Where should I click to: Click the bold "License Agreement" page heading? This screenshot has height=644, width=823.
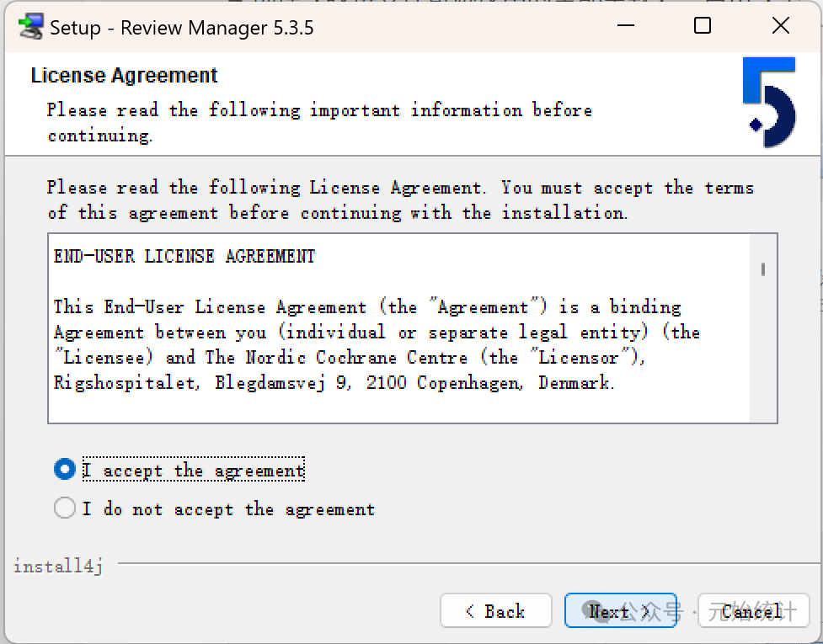click(124, 76)
